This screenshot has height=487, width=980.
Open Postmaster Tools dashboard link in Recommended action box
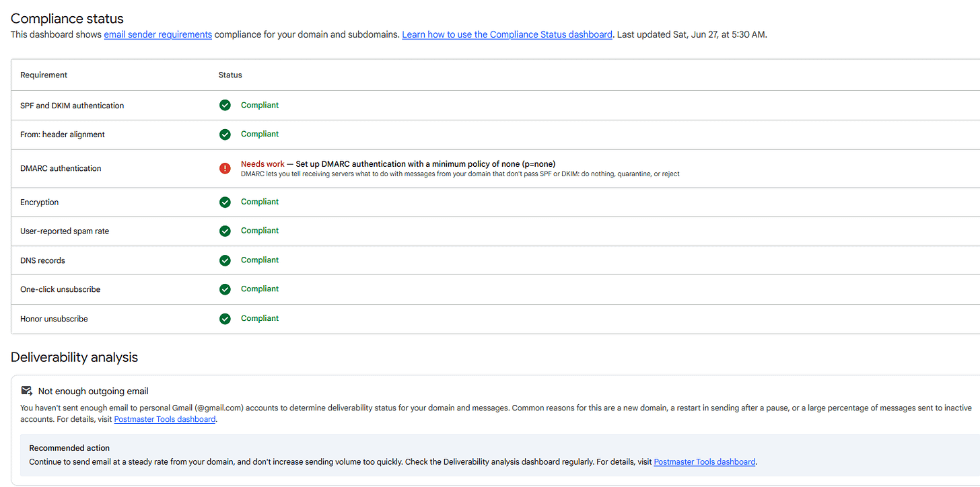pyautogui.click(x=705, y=462)
